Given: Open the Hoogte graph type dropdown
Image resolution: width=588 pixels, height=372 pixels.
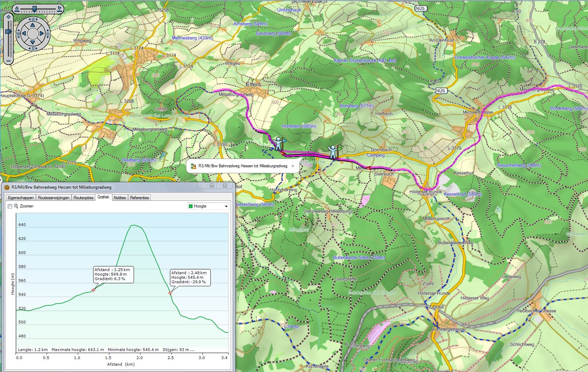Looking at the screenshot, I should (x=208, y=206).
